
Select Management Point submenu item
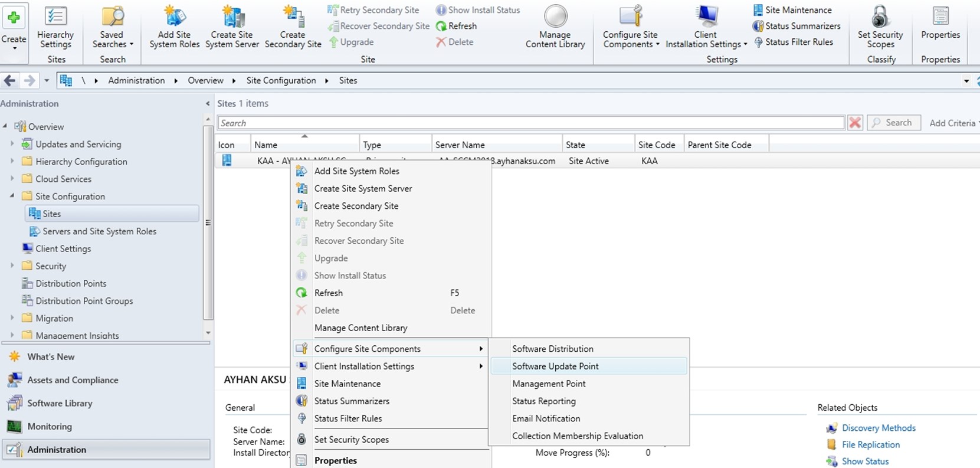[x=589, y=384]
